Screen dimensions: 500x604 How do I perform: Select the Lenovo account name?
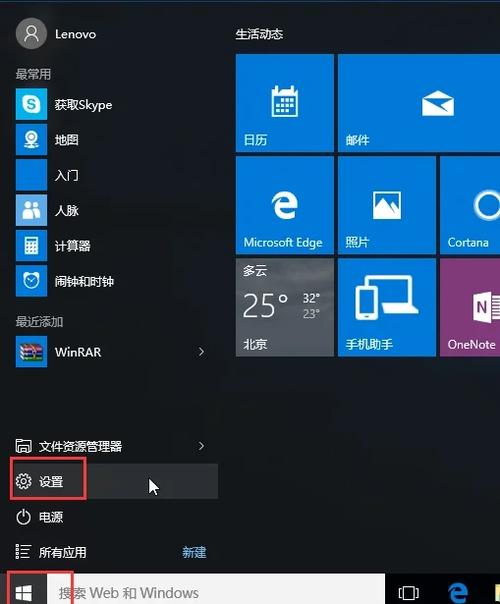tap(76, 34)
